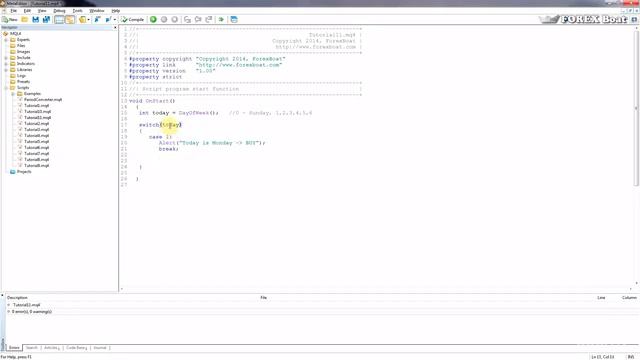Screen dimensions: 640x360
Task: Click the grey stop debugging icon
Action: tap(175, 20)
